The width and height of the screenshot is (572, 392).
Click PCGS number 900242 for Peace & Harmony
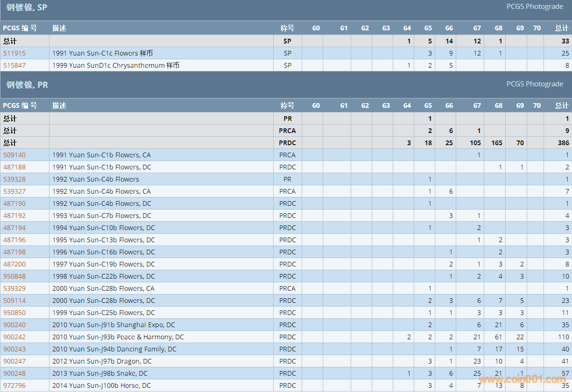click(x=14, y=337)
